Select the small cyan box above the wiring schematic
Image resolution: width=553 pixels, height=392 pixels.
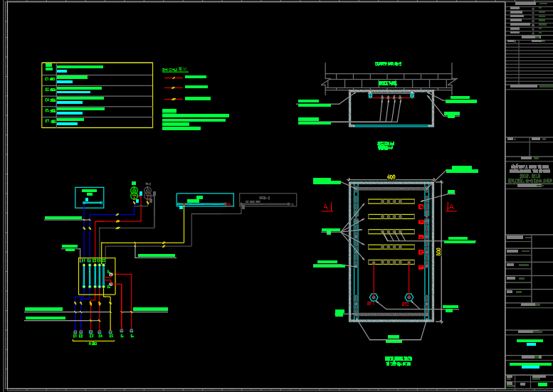[90, 197]
